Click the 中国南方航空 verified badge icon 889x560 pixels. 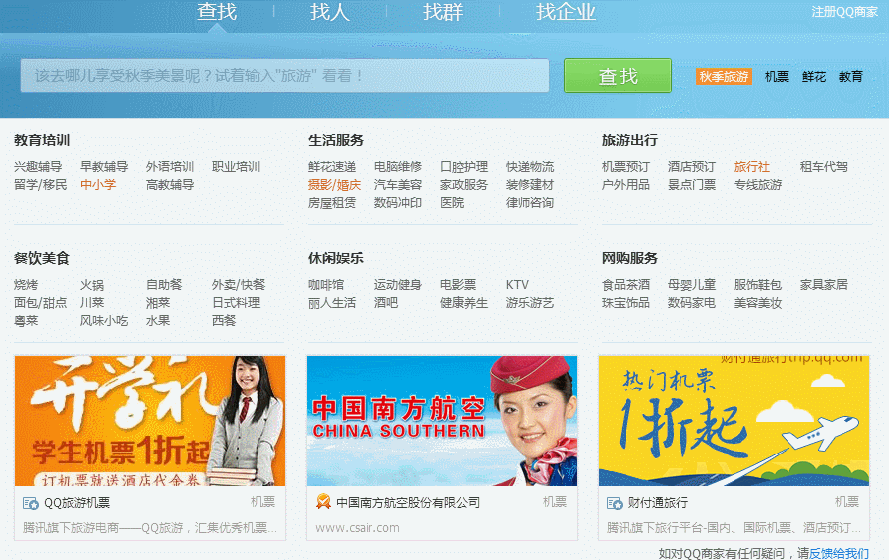coord(323,502)
